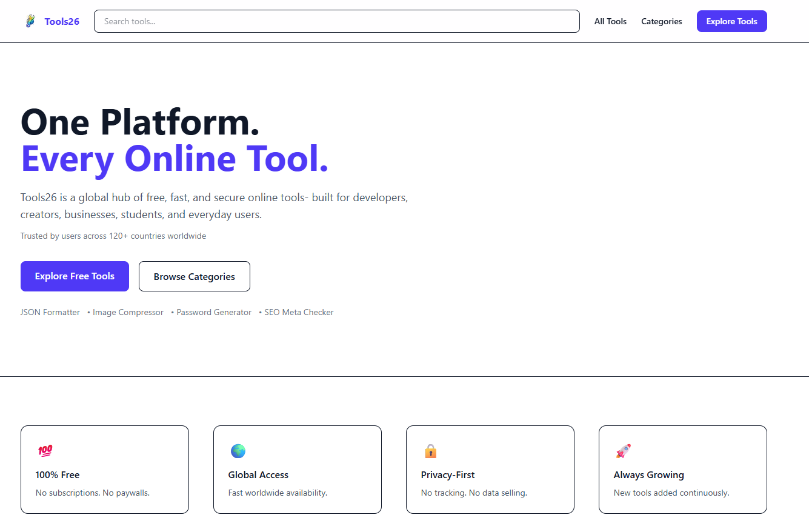This screenshot has height=532, width=809.
Task: Select the Global Access card title
Action: tap(258, 475)
